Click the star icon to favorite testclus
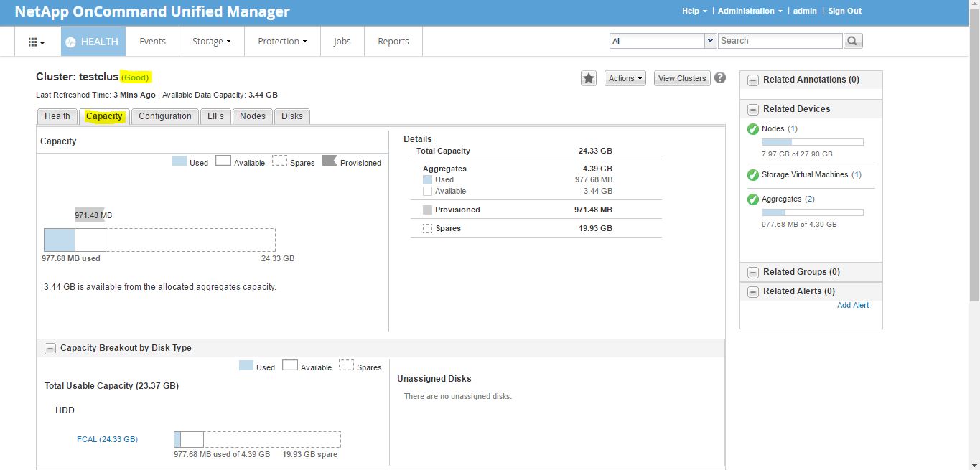Viewport: 980px width, 470px height. 589,77
